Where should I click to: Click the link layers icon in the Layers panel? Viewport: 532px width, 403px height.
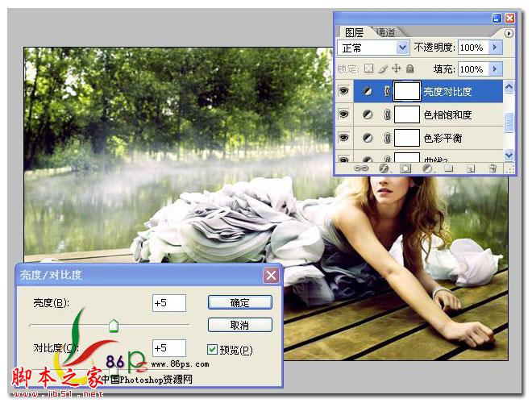coord(360,168)
